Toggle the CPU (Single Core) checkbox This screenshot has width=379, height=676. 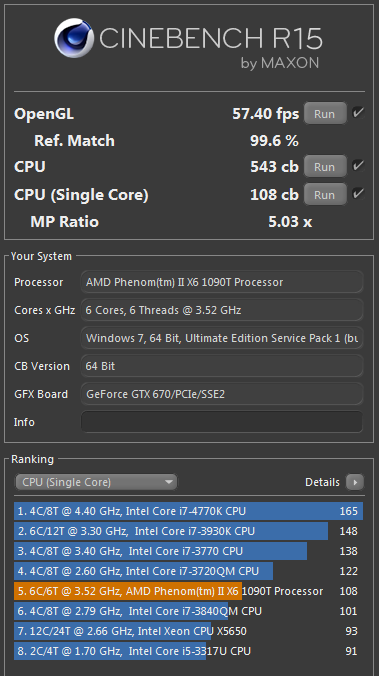pos(358,194)
